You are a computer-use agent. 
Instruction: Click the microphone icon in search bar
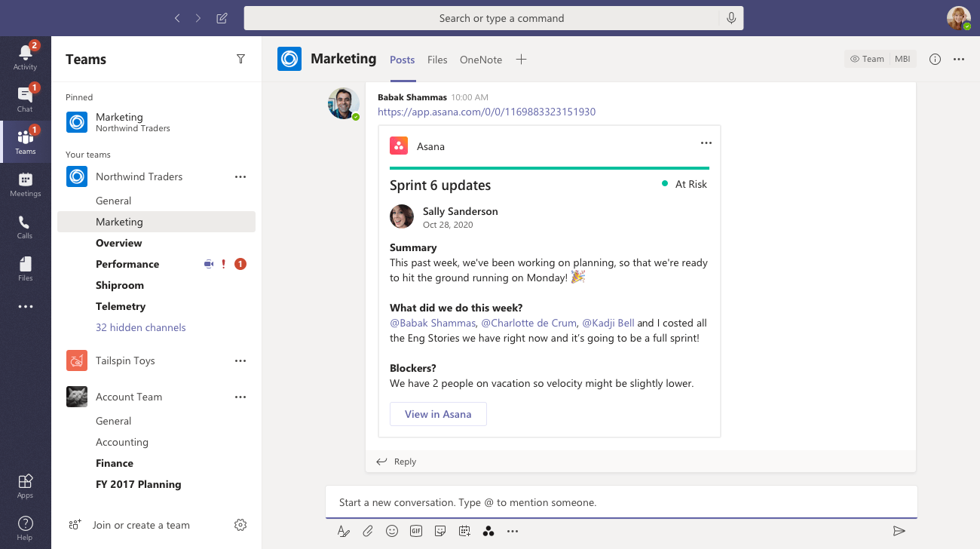[x=731, y=18]
